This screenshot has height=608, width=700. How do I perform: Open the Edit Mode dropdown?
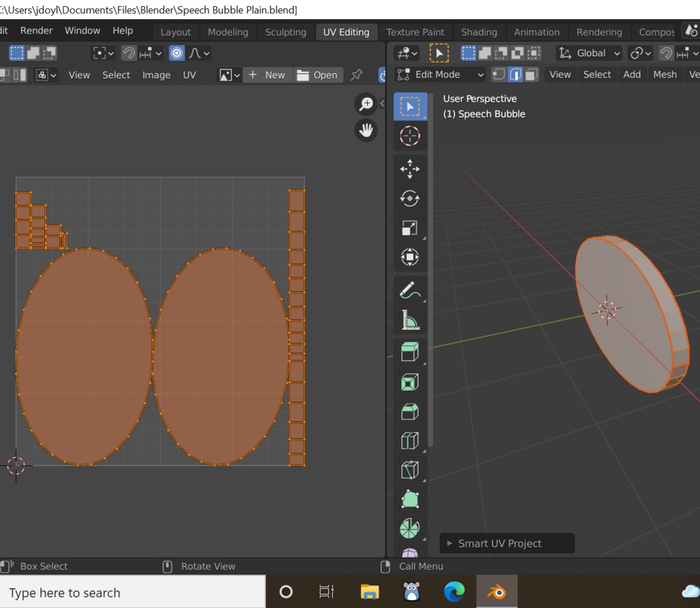click(441, 75)
